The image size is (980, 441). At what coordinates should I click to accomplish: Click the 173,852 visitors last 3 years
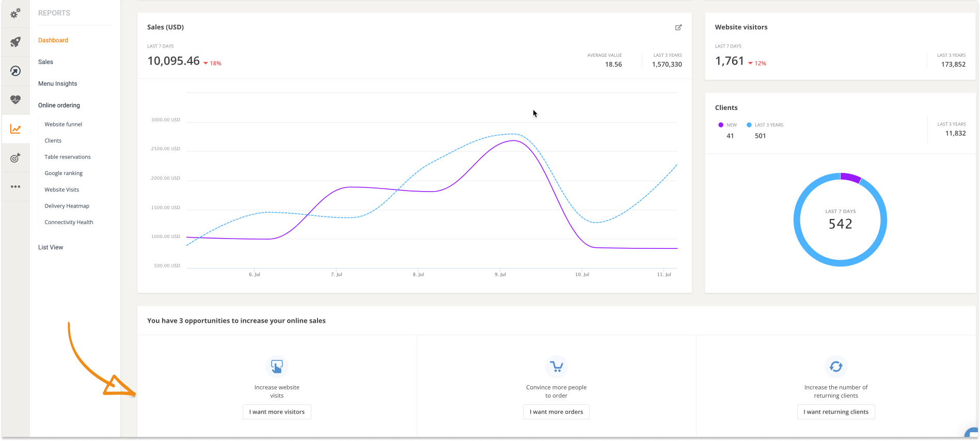(953, 65)
